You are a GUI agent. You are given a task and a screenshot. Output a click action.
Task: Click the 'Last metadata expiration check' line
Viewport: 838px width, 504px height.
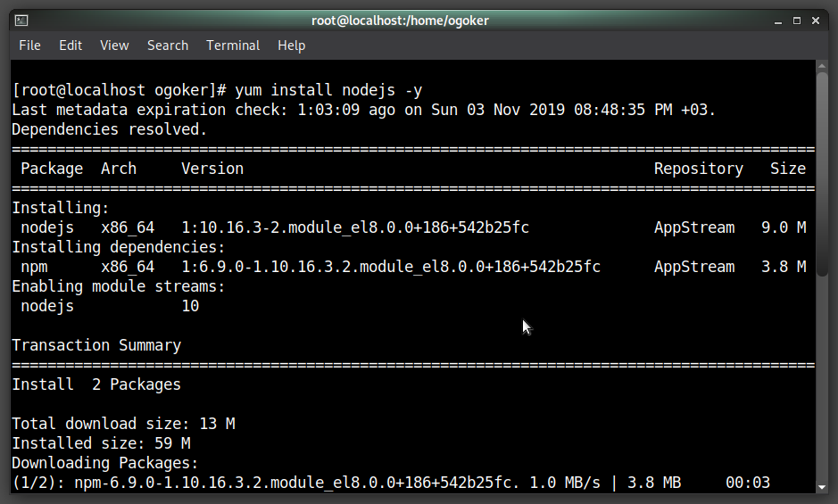pyautogui.click(x=363, y=110)
